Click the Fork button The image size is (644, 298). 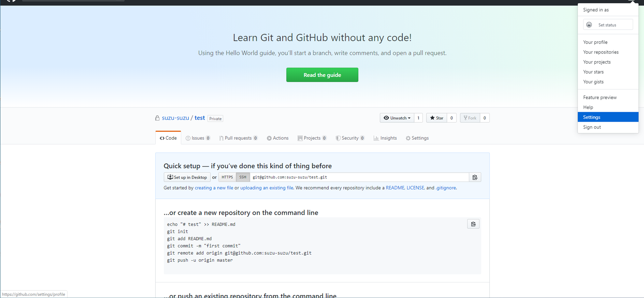point(470,118)
